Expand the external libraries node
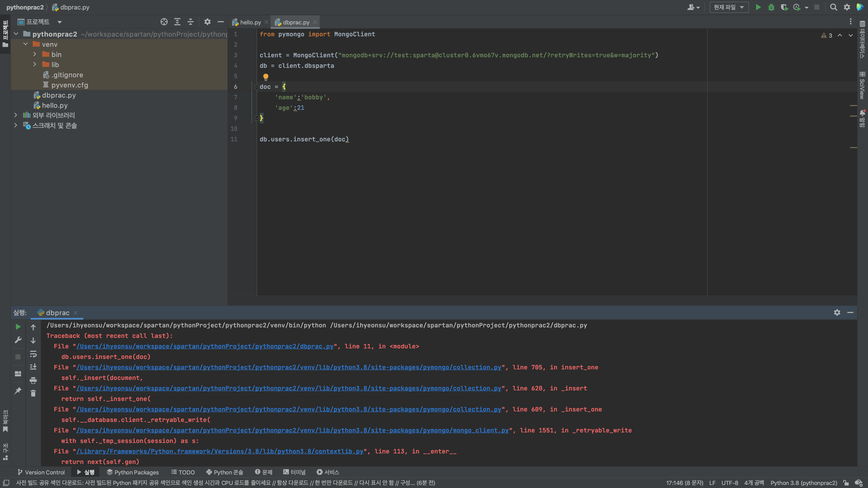Viewport: 868px width, 488px height. 16,115
